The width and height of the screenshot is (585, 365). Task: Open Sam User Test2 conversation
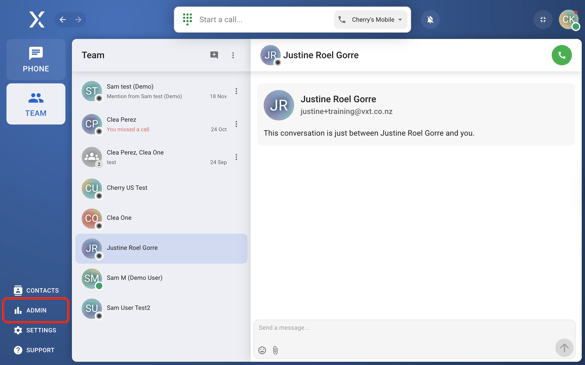click(x=161, y=308)
